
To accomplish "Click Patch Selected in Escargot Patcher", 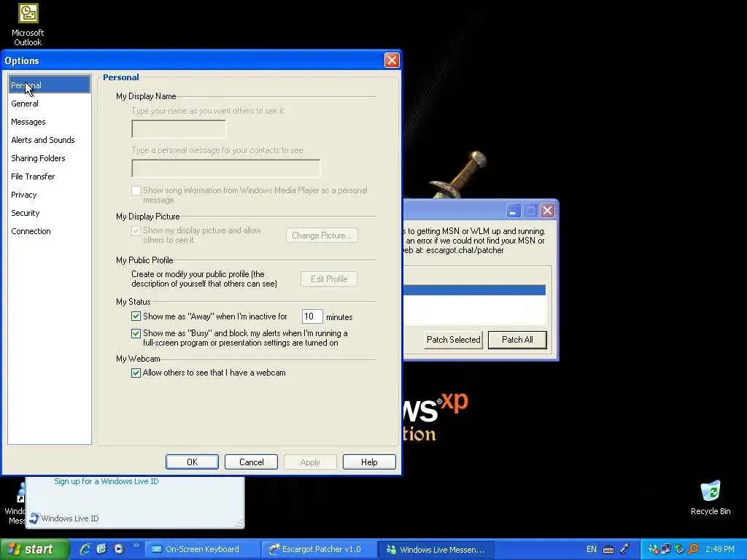I will click(x=453, y=340).
